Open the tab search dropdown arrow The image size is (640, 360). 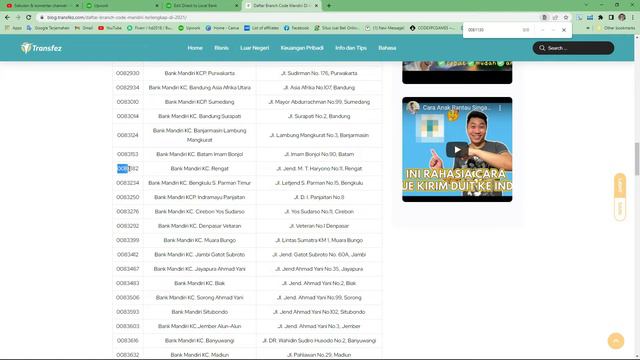pos(586,5)
